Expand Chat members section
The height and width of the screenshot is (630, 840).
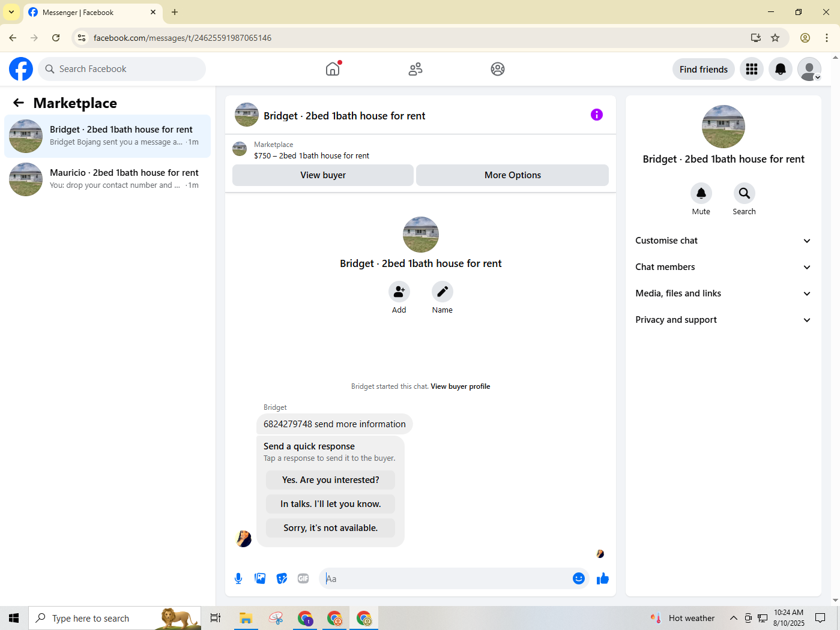tap(724, 267)
